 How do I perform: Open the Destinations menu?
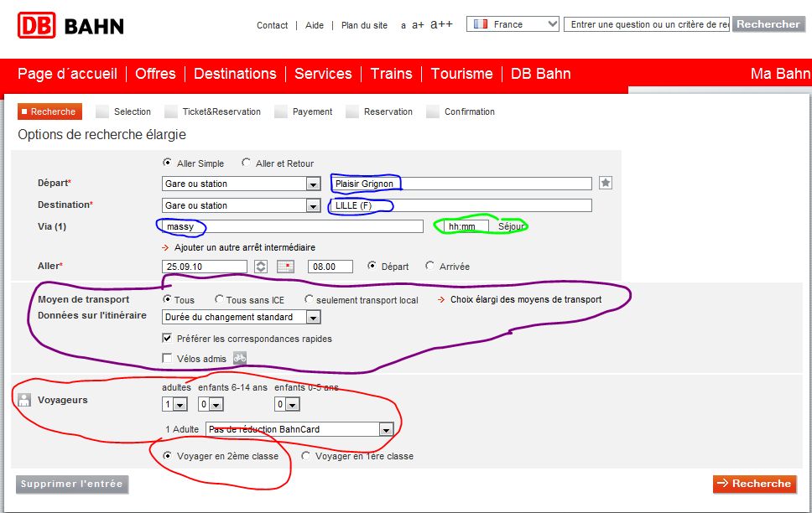pos(235,74)
